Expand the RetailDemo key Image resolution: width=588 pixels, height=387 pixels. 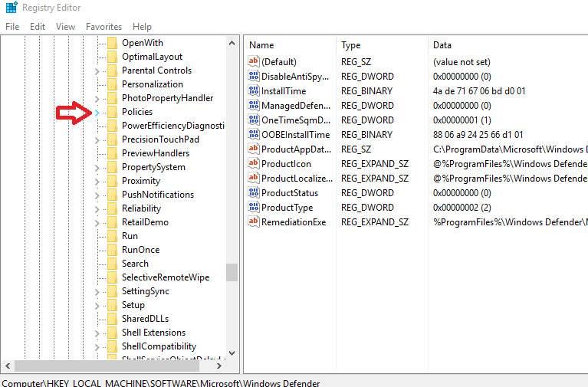click(x=97, y=223)
